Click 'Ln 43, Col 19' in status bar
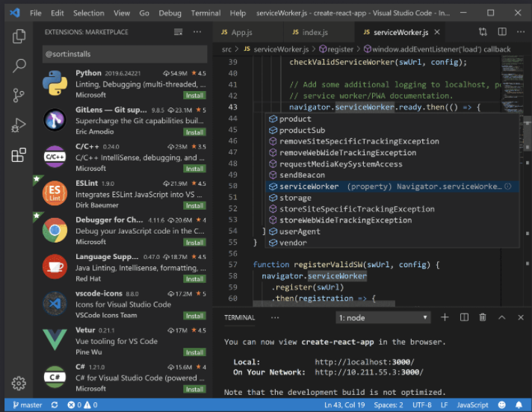Viewport: 532px width, 412px height. (x=344, y=405)
